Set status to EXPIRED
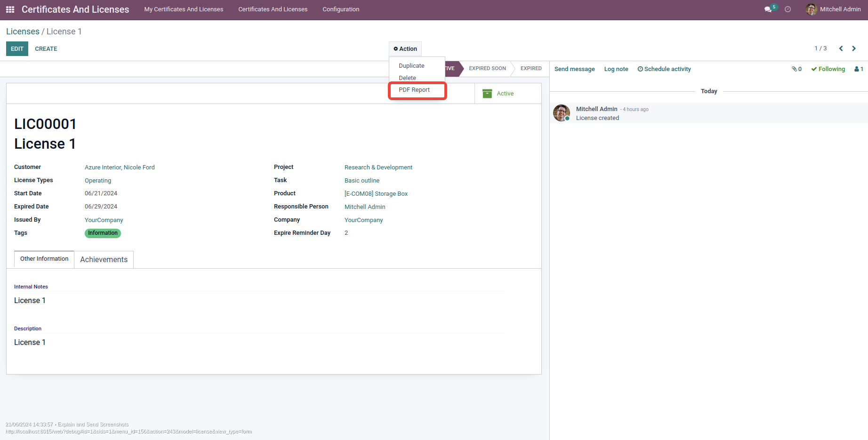 pos(531,69)
